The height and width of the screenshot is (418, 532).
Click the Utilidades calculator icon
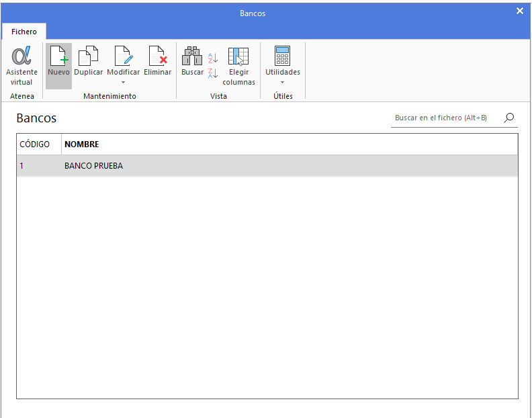pyautogui.click(x=282, y=56)
